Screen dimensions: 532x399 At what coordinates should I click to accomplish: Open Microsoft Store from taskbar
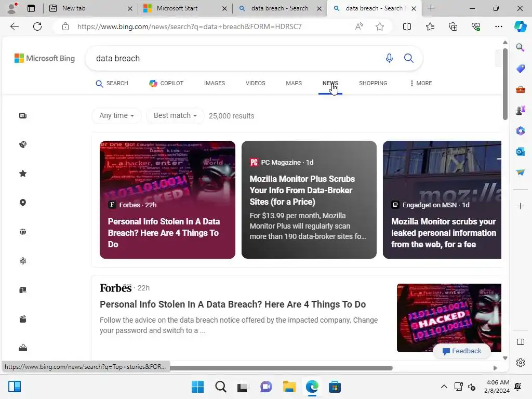point(335,387)
